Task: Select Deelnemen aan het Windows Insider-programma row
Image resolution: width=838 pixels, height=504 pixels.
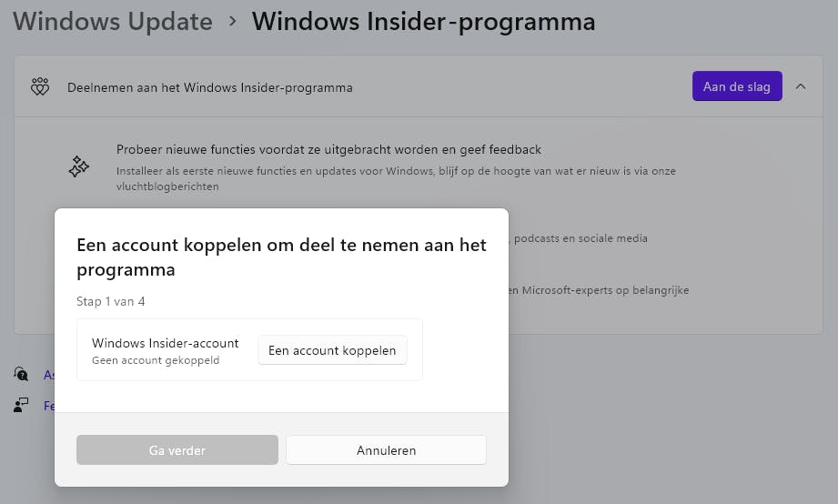Action: pos(210,87)
